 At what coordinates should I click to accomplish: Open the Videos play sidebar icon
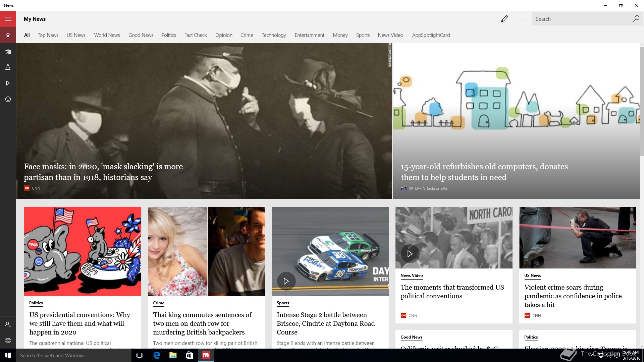[8, 83]
